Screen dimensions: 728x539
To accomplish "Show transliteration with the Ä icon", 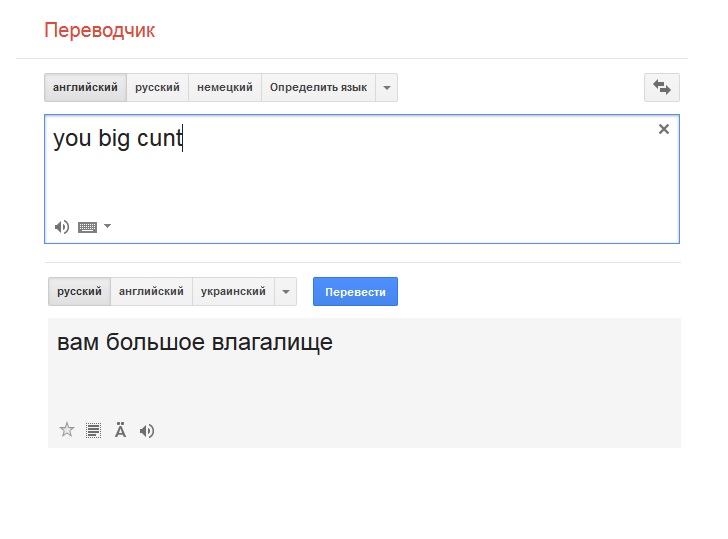I will [120, 430].
